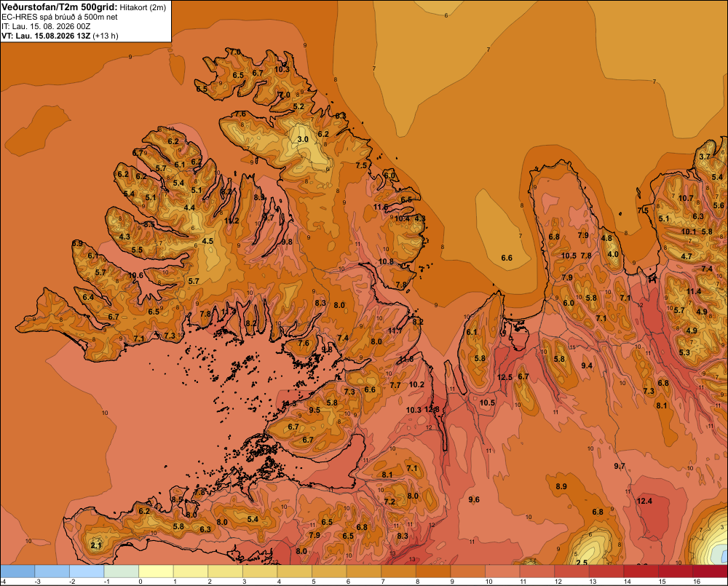Choose the legend swatch between 4 and 5
The width and height of the screenshot is (728, 586).
click(295, 571)
